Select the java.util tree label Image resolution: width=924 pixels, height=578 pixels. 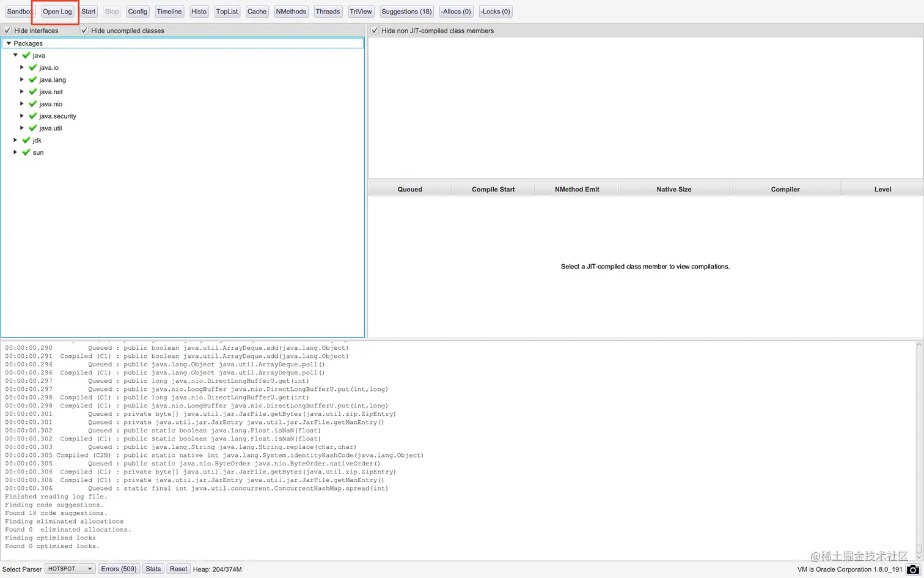pyautogui.click(x=51, y=128)
